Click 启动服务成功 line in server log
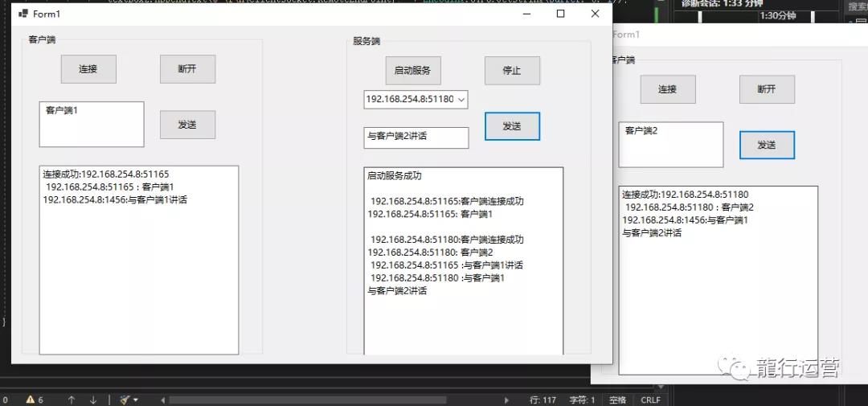 [x=395, y=176]
